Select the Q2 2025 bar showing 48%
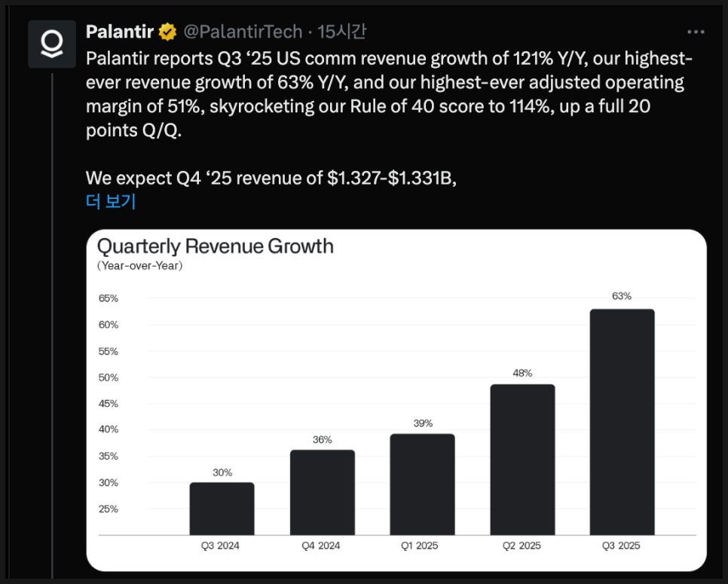Viewport: 728px width, 584px height. coord(522,460)
